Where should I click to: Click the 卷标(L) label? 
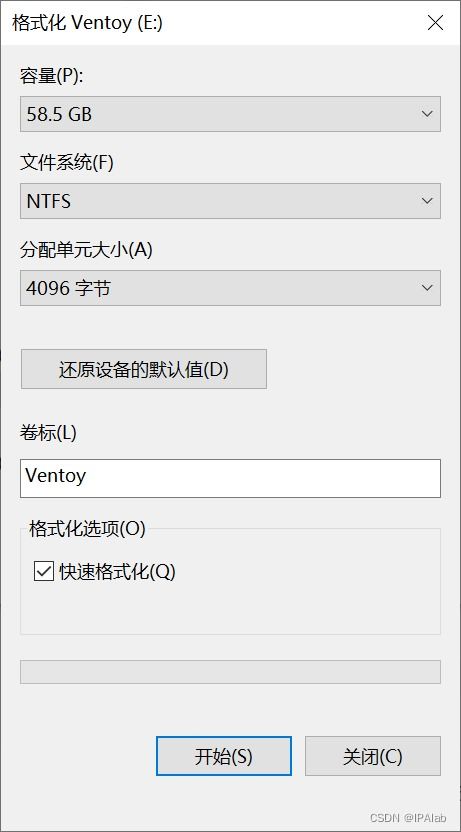click(48, 433)
